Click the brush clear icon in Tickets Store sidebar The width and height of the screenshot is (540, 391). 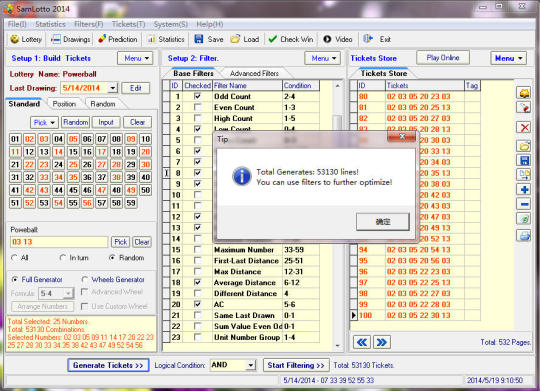point(524,107)
